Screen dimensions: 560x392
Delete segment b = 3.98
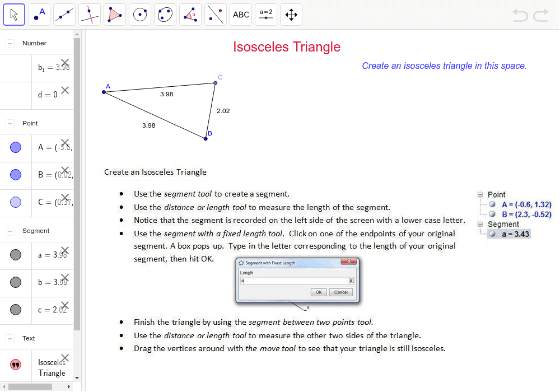click(65, 278)
